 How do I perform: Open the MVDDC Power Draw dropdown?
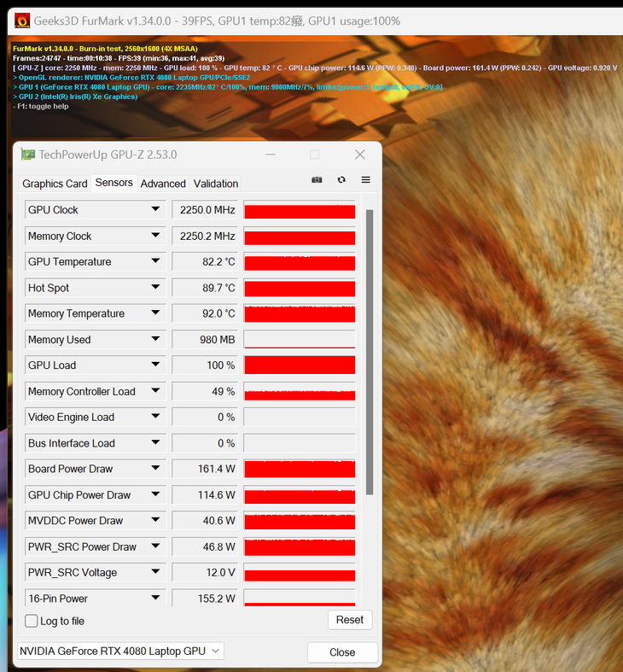click(x=155, y=521)
